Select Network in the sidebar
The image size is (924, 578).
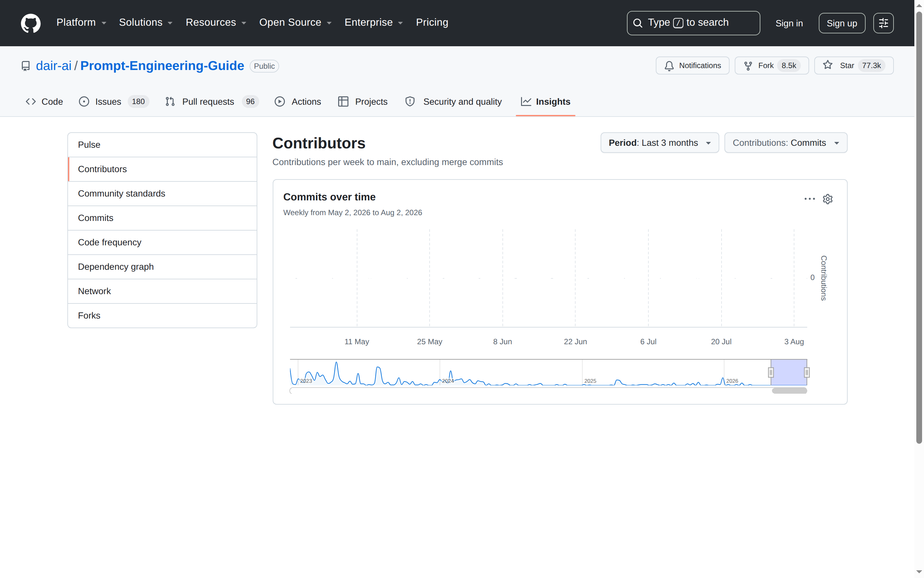coord(162,291)
